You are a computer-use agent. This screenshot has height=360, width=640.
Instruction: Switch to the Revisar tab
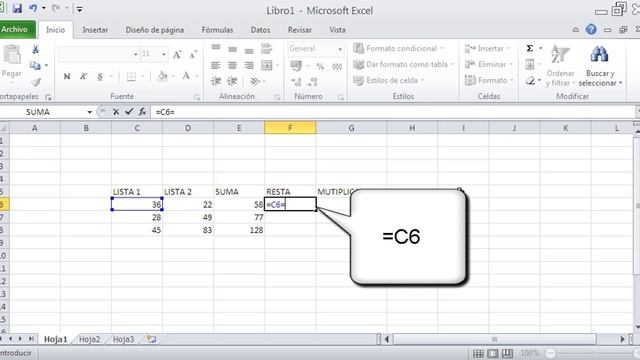[x=300, y=30]
